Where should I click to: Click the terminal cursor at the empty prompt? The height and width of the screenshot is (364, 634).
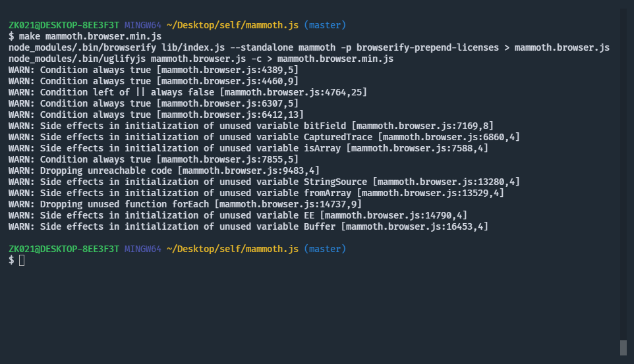22,261
